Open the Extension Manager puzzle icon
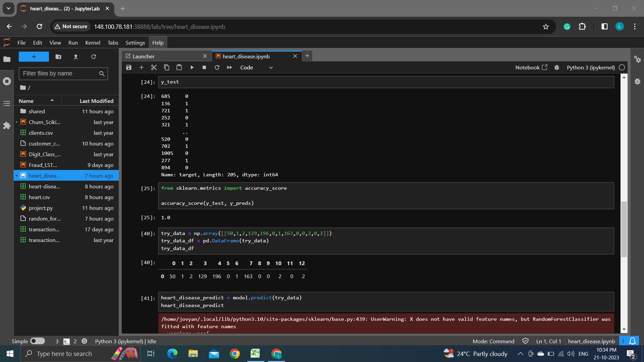 7,126
